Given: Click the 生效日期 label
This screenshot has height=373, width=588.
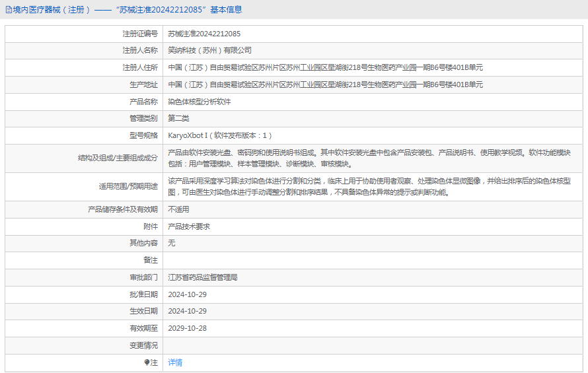Looking at the screenshot, I should pyautogui.click(x=143, y=311).
